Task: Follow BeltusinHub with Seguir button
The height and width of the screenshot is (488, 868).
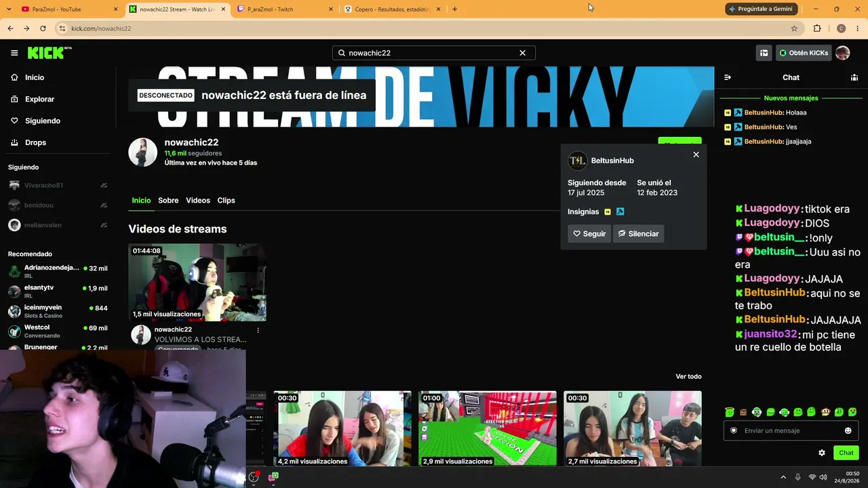Action: (589, 234)
